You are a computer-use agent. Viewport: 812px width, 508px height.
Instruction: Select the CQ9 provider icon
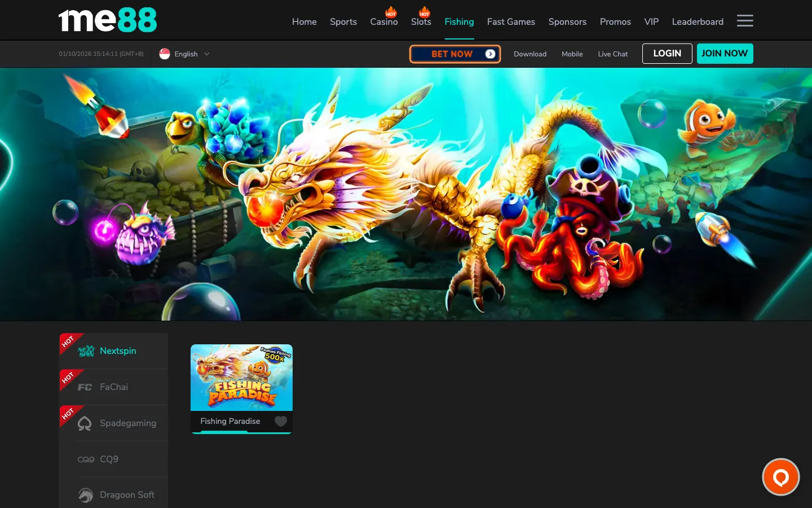(86, 459)
